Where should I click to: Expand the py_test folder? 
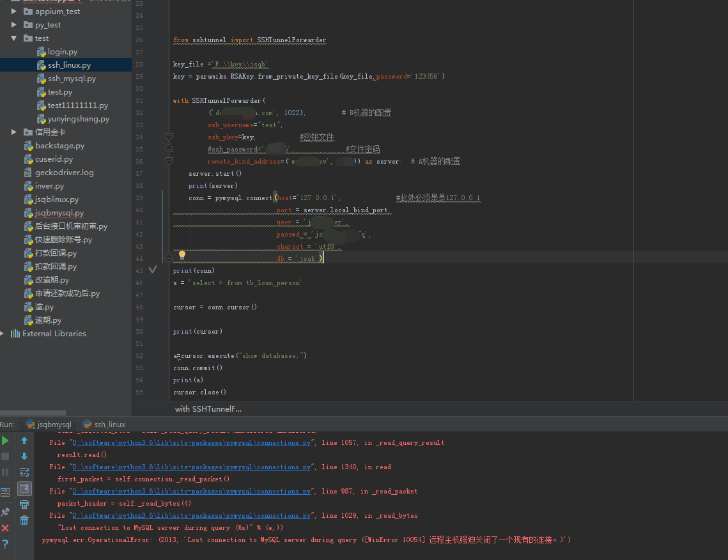(x=14, y=24)
